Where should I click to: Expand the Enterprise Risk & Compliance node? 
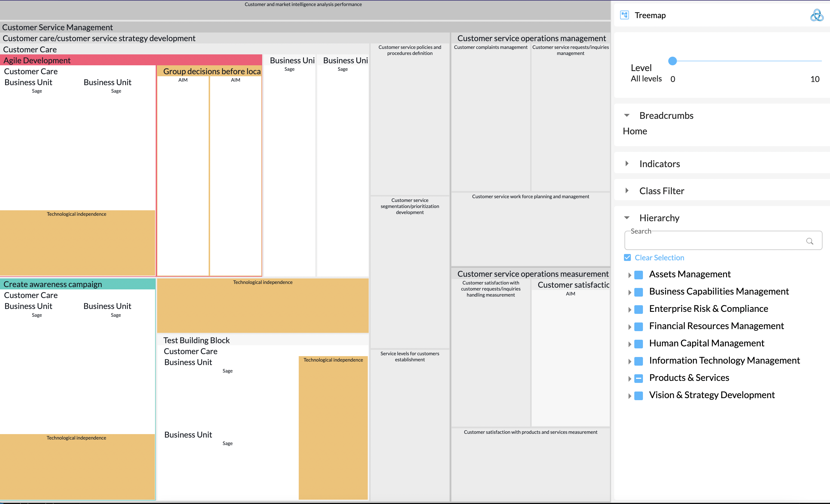click(629, 310)
